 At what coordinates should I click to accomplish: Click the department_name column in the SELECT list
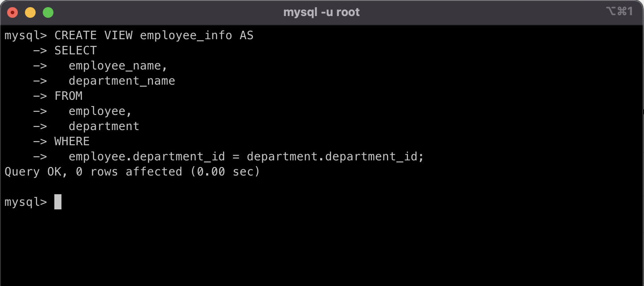122,81
